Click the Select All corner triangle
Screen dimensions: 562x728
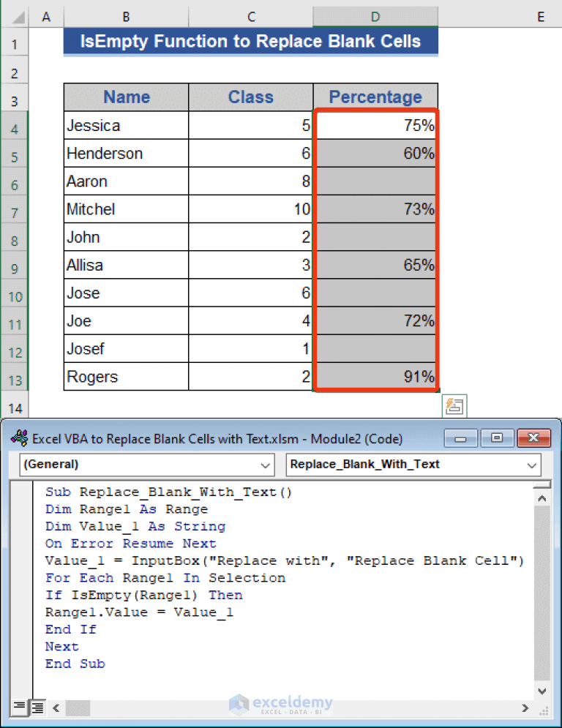pyautogui.click(x=18, y=17)
